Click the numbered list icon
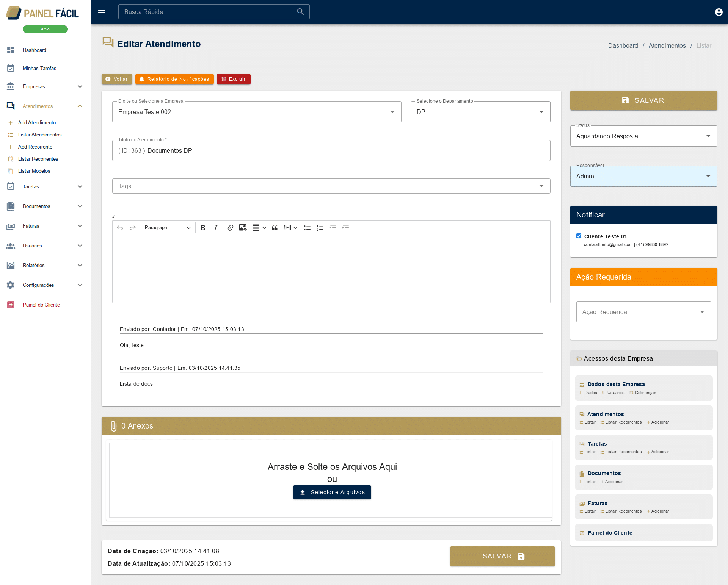 (320, 228)
